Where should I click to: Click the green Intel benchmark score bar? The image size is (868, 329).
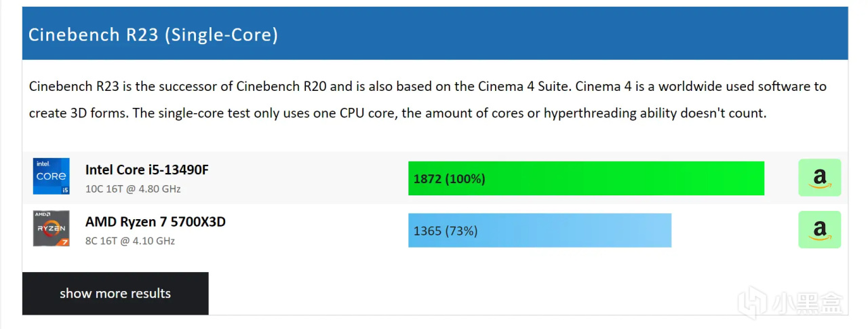coord(586,178)
